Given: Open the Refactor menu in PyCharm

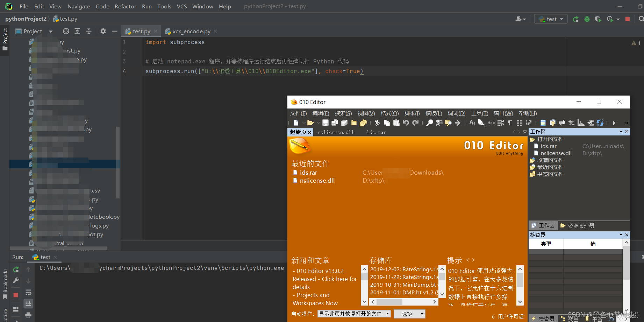Looking at the screenshot, I should click(125, 6).
